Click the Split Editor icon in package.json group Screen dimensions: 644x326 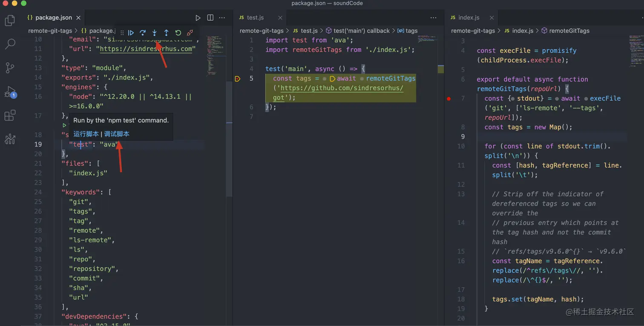click(210, 17)
